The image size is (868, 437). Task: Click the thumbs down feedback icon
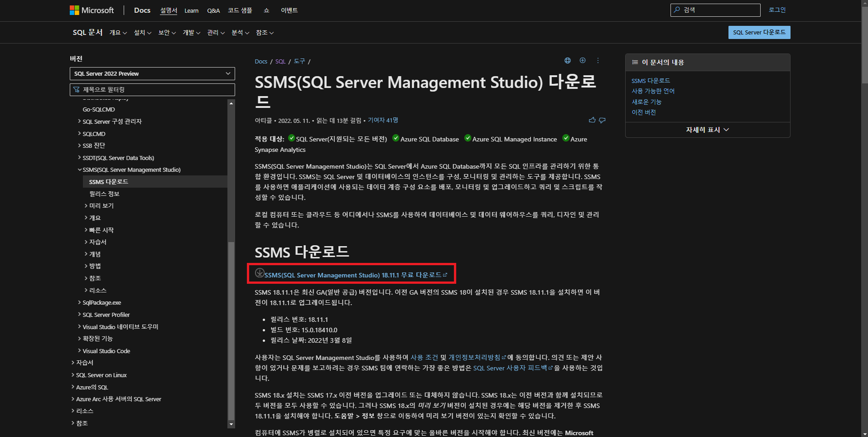click(x=602, y=120)
